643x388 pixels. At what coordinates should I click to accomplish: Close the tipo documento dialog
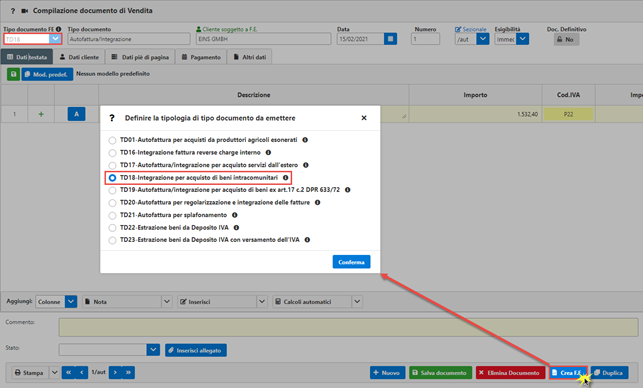[x=364, y=118]
